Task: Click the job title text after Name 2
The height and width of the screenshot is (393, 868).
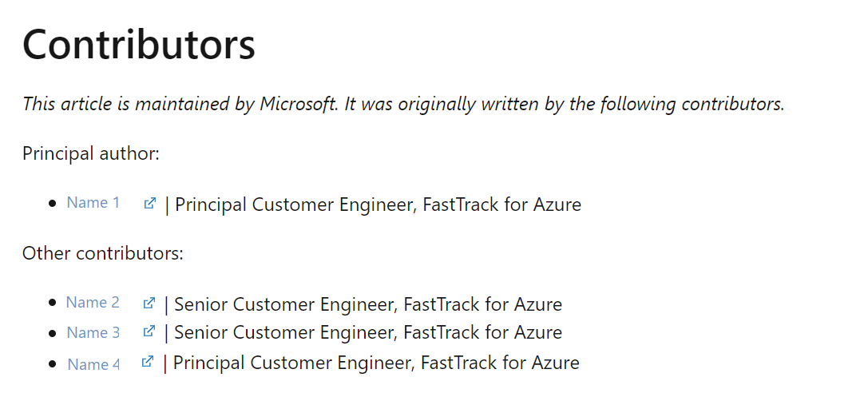Action: [368, 304]
